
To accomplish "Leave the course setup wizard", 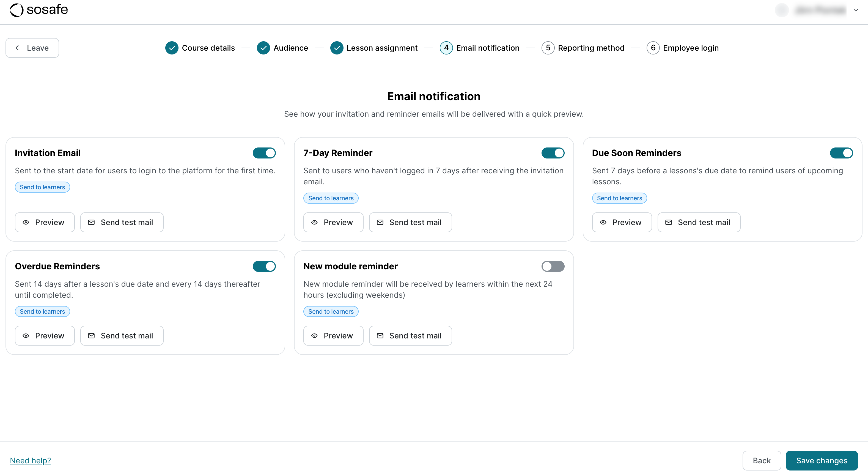I will [32, 48].
